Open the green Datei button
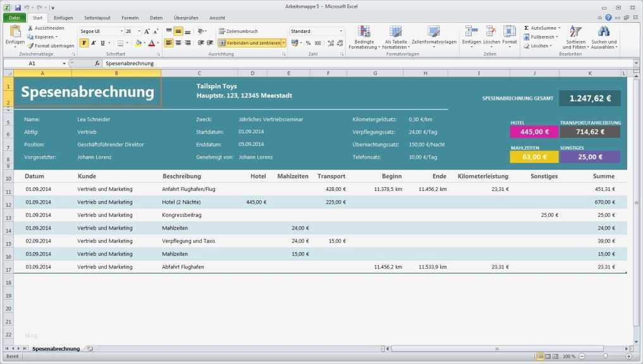Screen dimensions: 643x364 14,18
